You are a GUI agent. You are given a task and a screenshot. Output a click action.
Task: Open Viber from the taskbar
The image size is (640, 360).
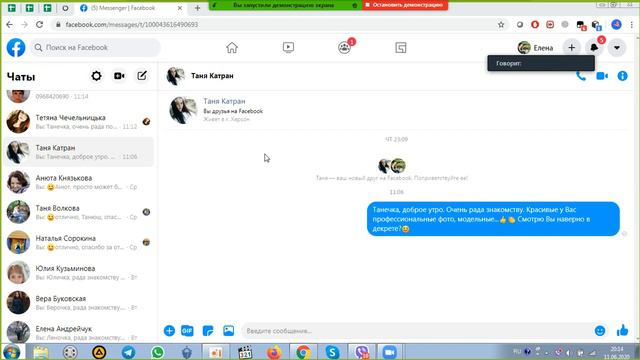click(362, 352)
